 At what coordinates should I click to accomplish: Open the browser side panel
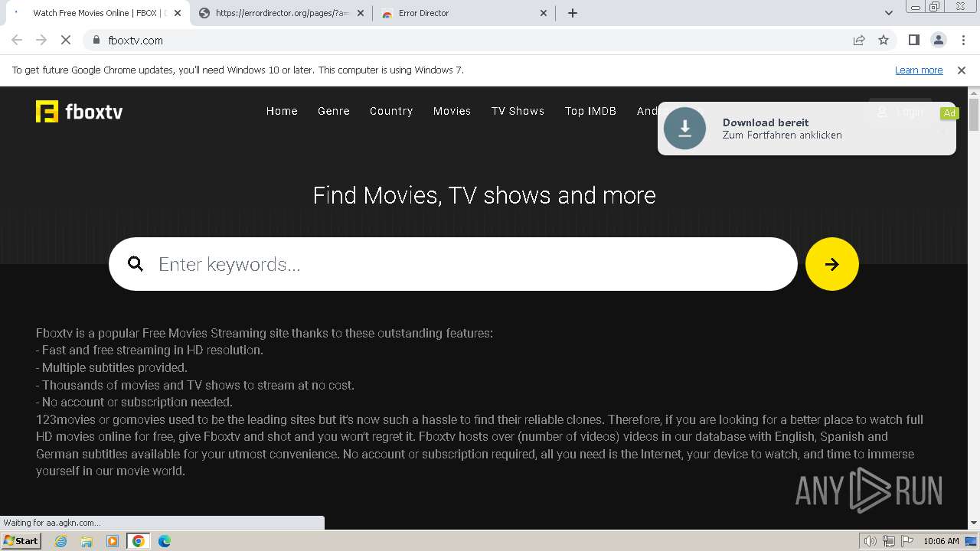(914, 41)
